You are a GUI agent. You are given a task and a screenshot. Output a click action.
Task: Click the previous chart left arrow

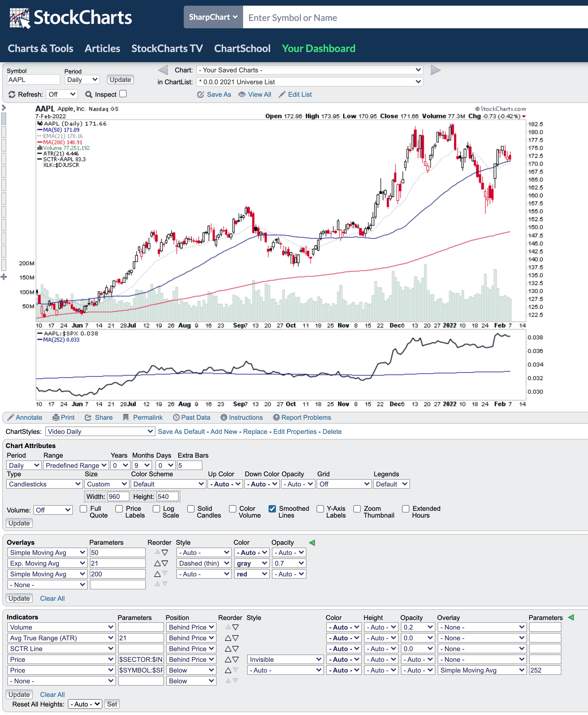163,70
